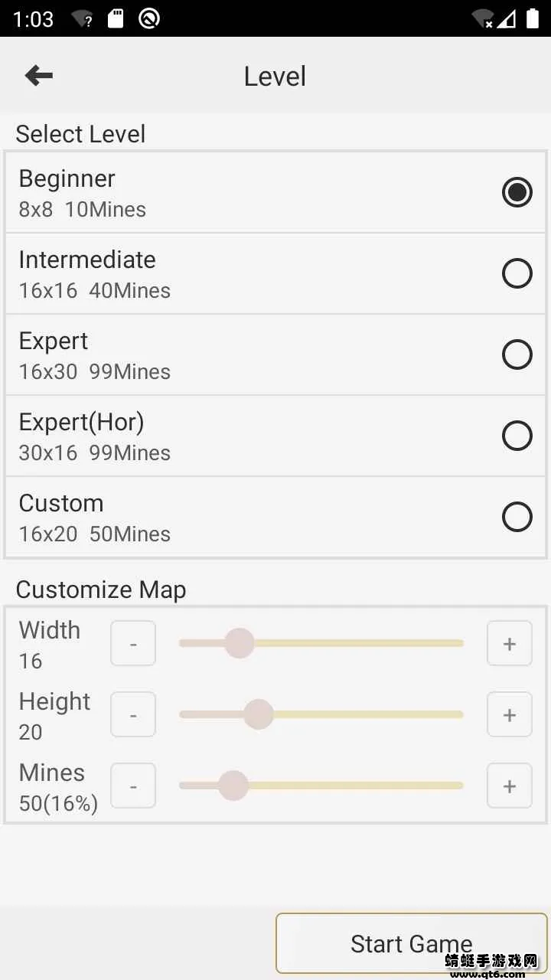This screenshot has width=551, height=980.
Task: Click the Width slider handle
Action: coord(240,644)
